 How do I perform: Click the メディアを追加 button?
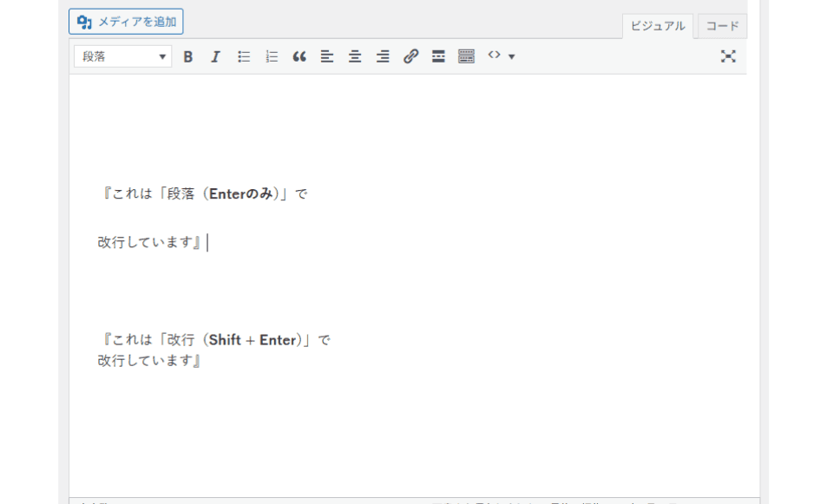pos(126,22)
